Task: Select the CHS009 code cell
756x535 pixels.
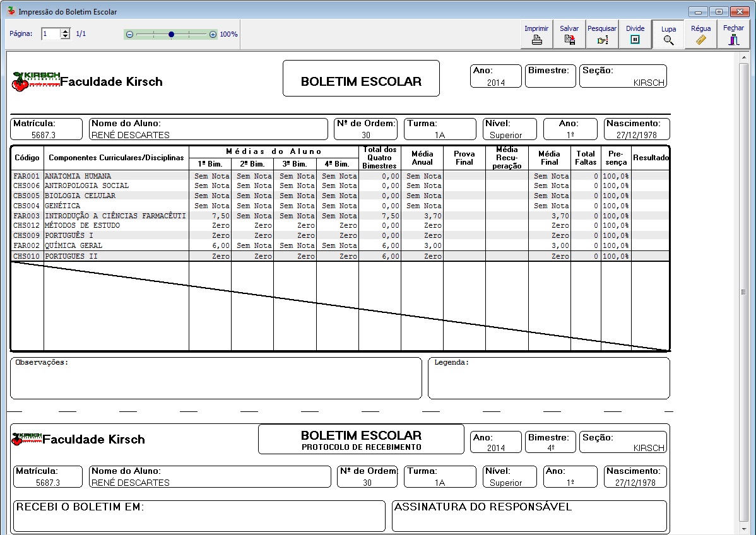Action: point(27,236)
